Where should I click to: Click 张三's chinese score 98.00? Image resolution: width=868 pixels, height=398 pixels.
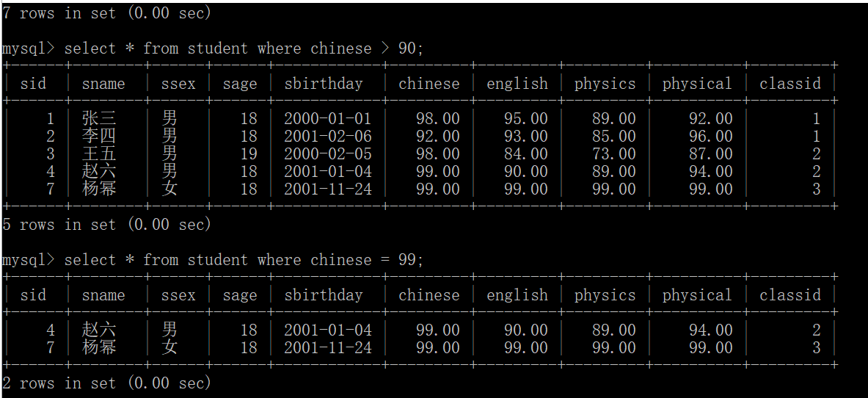tap(437, 119)
